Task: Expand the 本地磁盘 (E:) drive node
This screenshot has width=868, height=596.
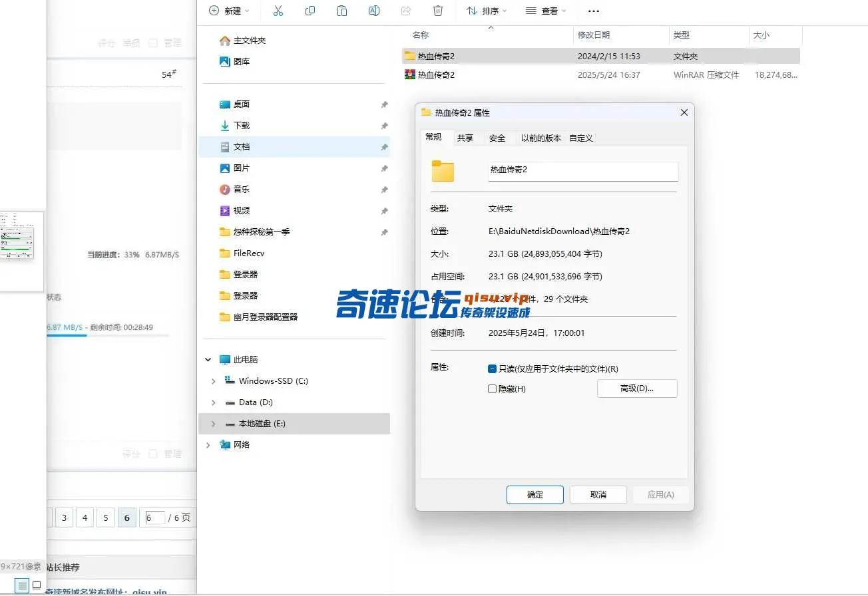Action: (x=213, y=424)
